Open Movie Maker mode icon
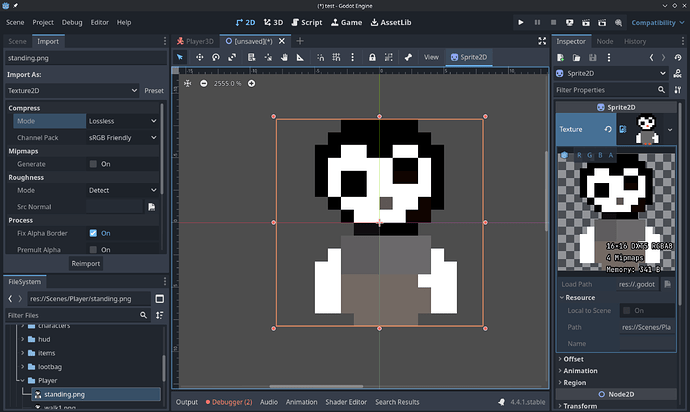690x412 pixels. click(x=618, y=22)
